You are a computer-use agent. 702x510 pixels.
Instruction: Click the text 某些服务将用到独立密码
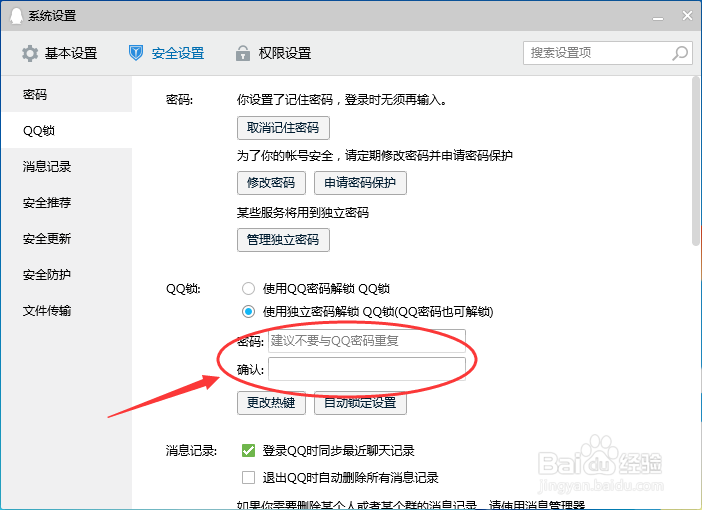coord(303,212)
